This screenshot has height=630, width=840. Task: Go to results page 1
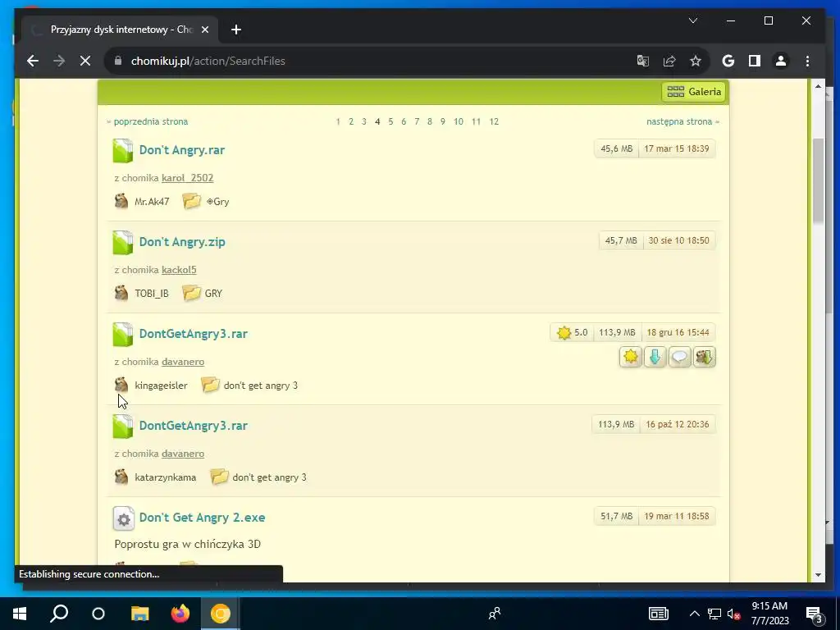(338, 121)
